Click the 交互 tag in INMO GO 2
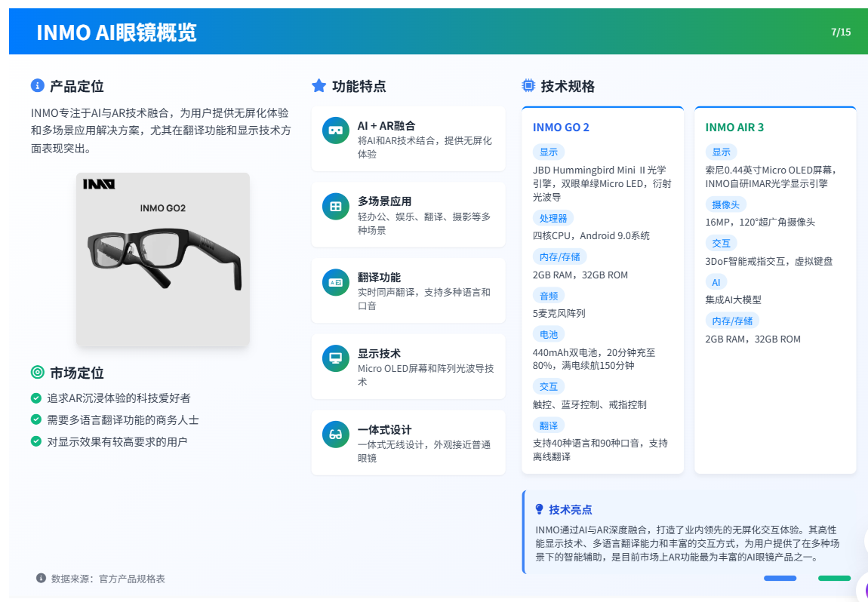 [549, 386]
